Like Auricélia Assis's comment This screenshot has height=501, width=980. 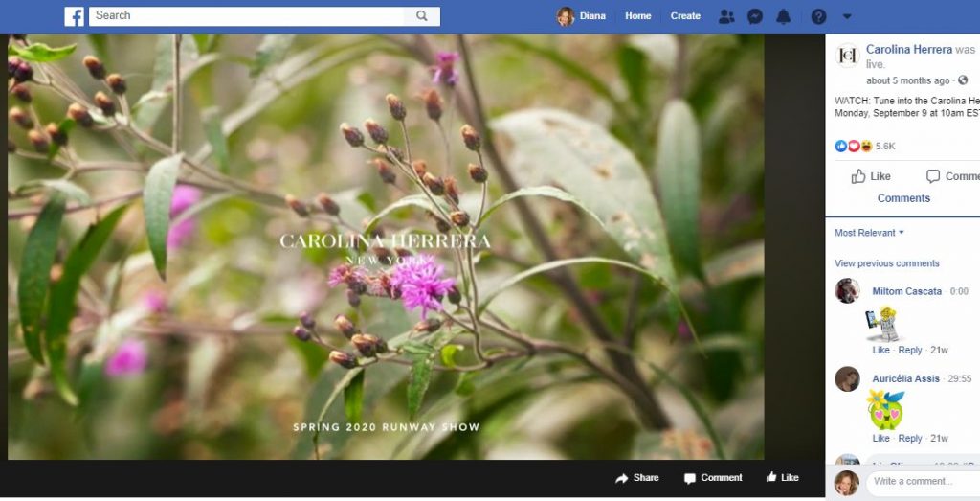click(880, 439)
